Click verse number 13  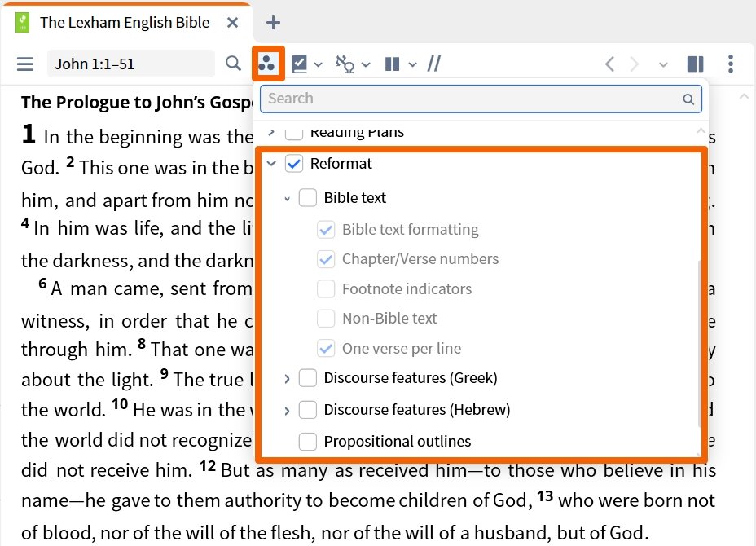click(545, 495)
